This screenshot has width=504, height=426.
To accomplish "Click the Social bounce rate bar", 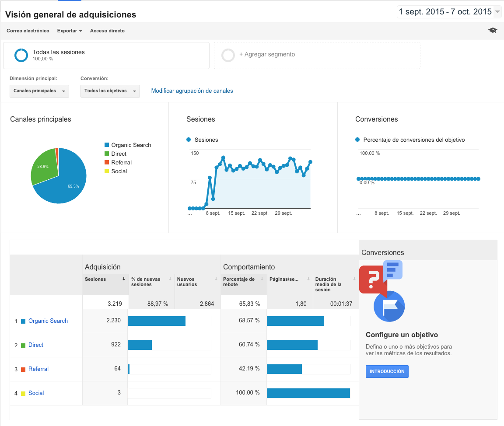I will tap(308, 393).
